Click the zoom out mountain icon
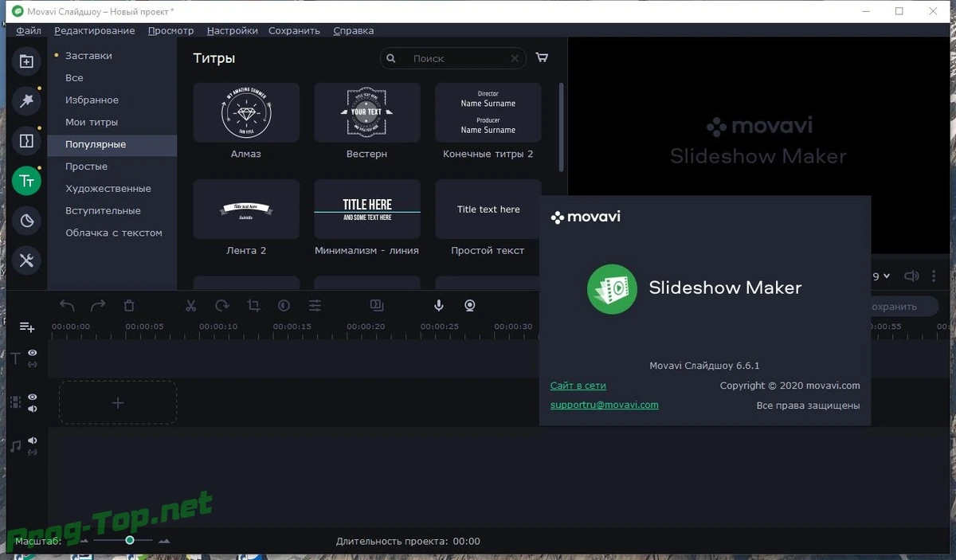The height and width of the screenshot is (560, 956). pyautogui.click(x=84, y=541)
